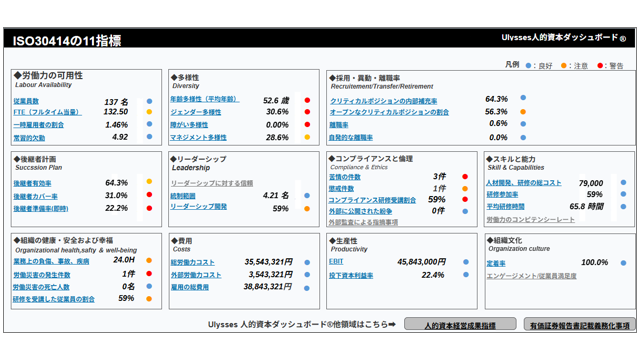The width and height of the screenshot is (640, 360).
Task: Click the blue status dot beside 0.6%
Action: 523,124
